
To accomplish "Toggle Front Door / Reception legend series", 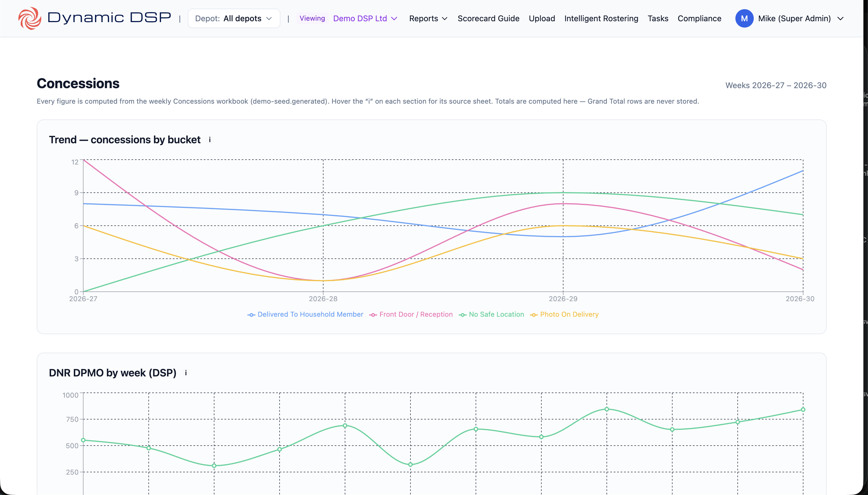I will click(411, 314).
